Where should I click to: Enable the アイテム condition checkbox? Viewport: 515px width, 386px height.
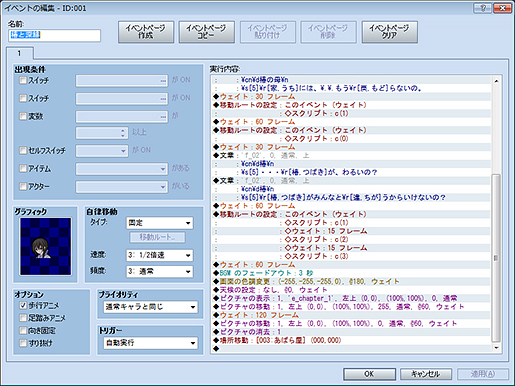pos(23,168)
